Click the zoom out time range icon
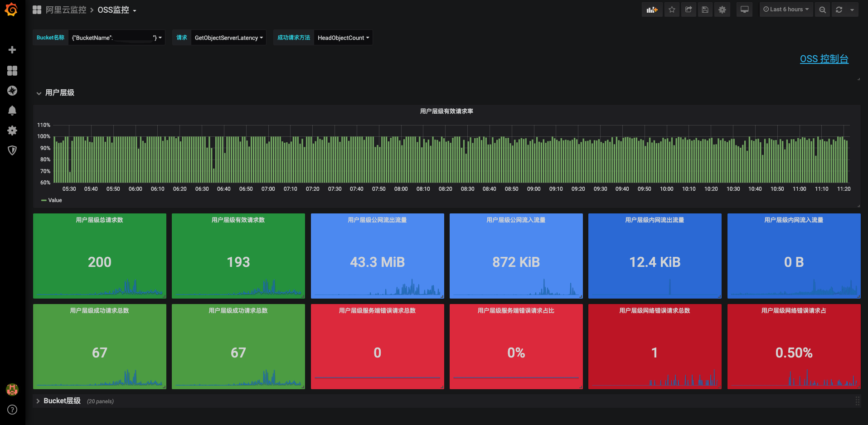Viewport: 868px width, 425px height. tap(822, 10)
